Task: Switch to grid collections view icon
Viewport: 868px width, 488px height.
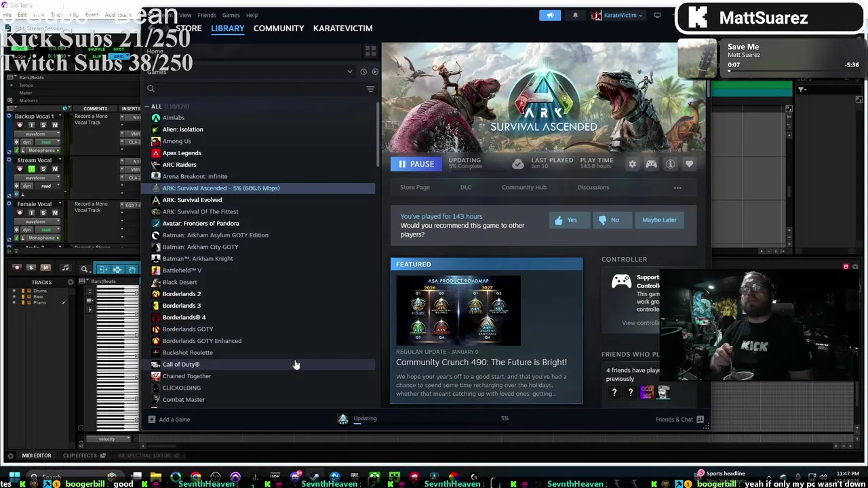Action: click(x=370, y=51)
